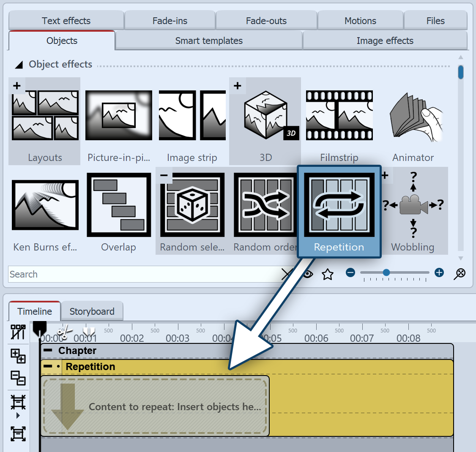Collapse the Repetition track with minus

[x=48, y=366]
